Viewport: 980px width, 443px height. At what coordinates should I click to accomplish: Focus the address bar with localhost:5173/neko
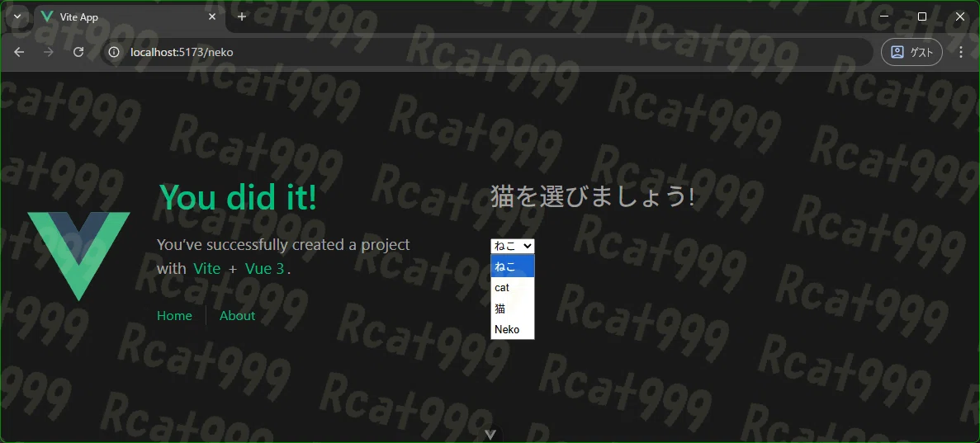click(x=487, y=52)
